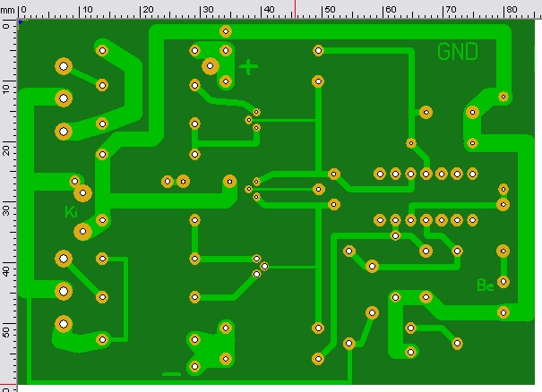The width and height of the screenshot is (542, 392).
Task: Click the 30 mark on the vertical ruler
Action: (6, 210)
